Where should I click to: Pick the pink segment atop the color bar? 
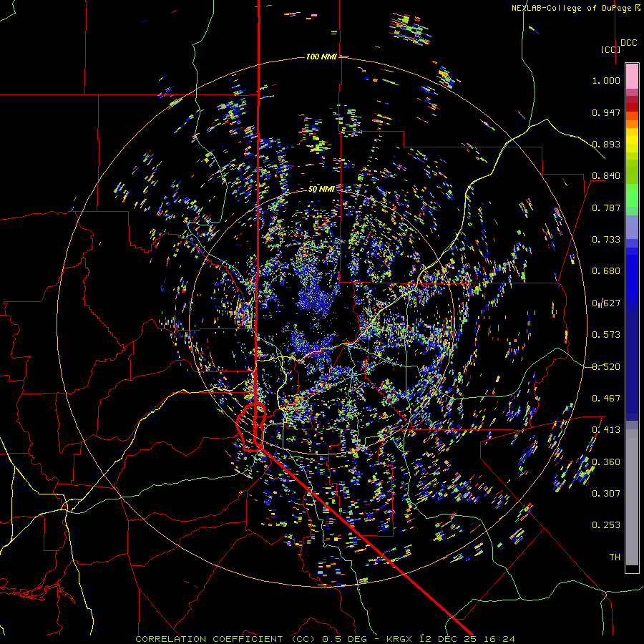tap(632, 76)
